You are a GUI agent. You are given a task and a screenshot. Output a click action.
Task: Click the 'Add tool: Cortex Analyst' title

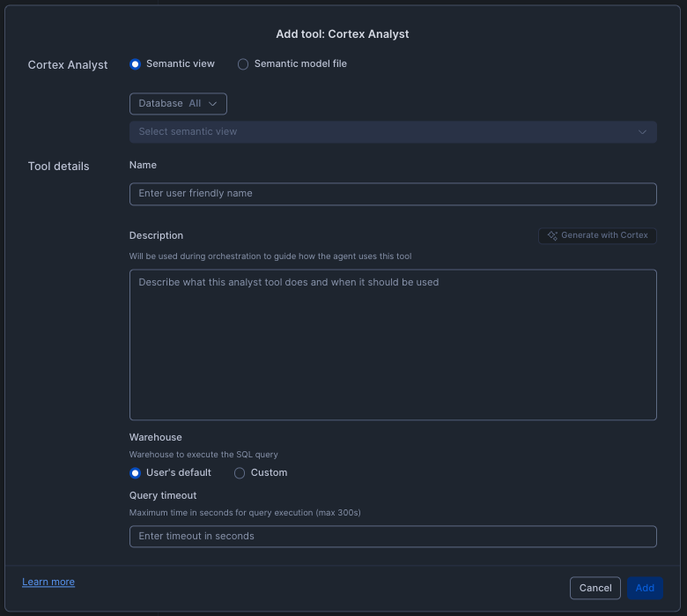(343, 34)
